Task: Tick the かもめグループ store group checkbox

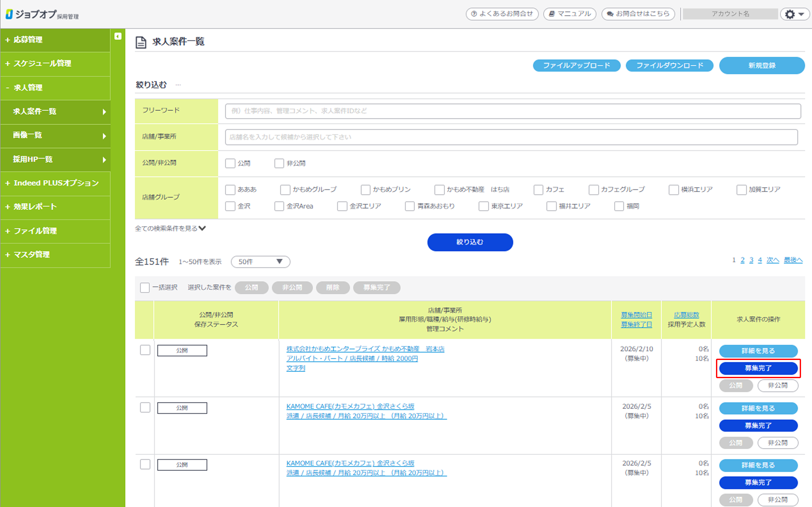Action: pos(285,190)
